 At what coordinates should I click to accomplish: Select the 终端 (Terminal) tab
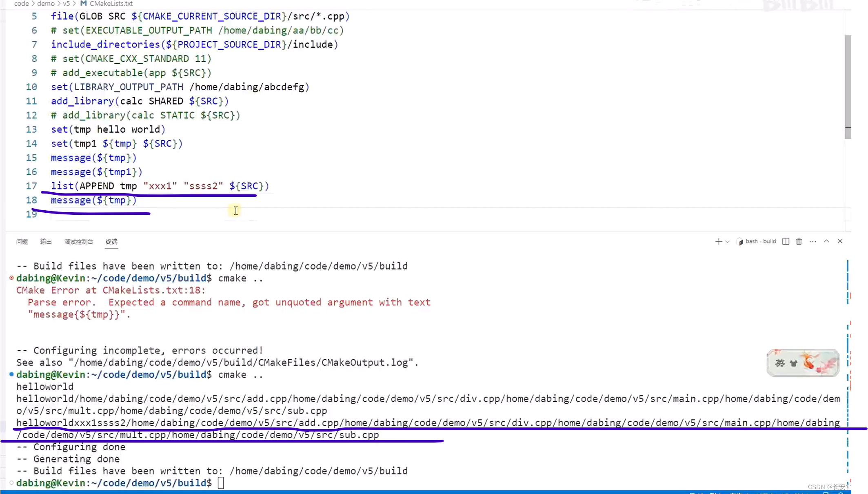pos(111,242)
